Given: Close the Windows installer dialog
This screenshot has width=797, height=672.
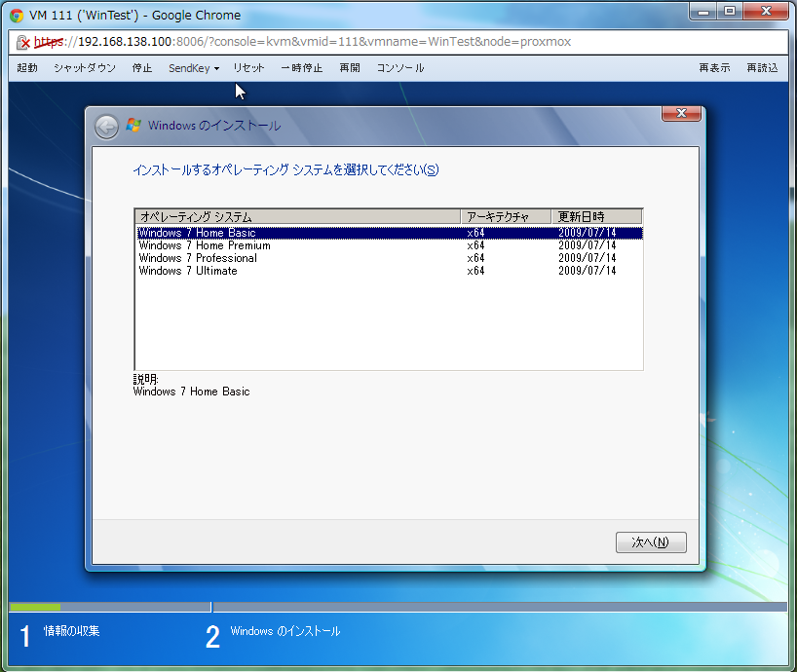Looking at the screenshot, I should 681,113.
